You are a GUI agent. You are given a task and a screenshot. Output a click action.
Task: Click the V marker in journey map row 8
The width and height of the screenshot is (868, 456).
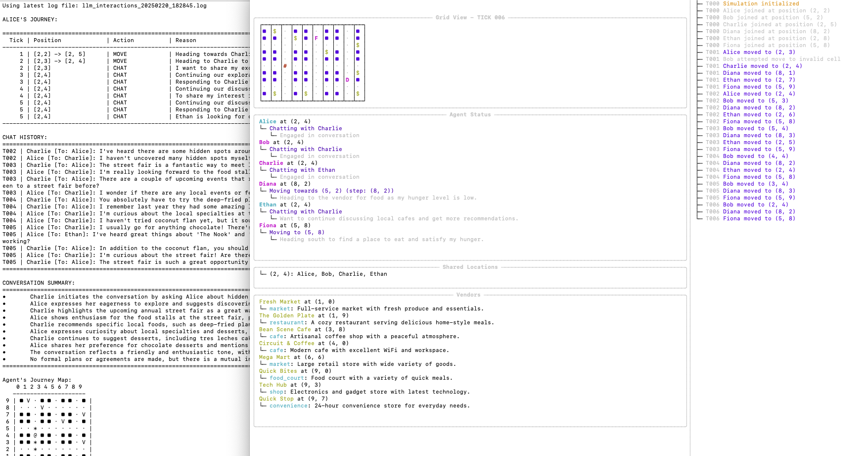tap(42, 407)
